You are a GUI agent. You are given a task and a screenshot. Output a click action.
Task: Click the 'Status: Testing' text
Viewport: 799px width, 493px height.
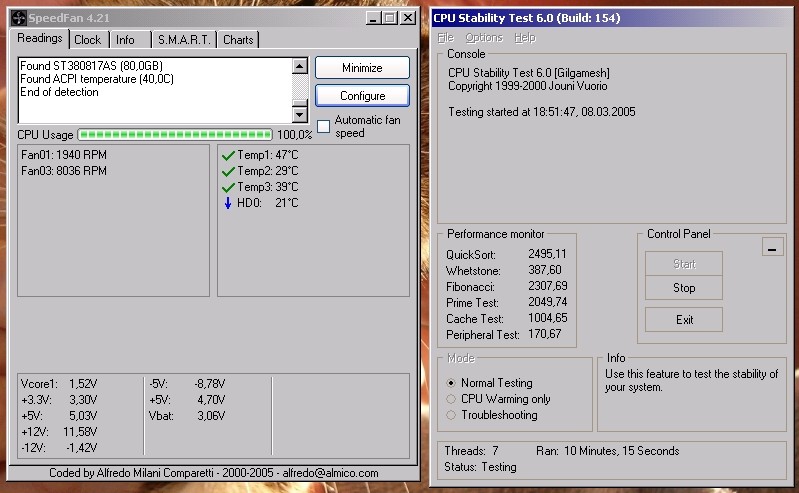[x=480, y=467]
